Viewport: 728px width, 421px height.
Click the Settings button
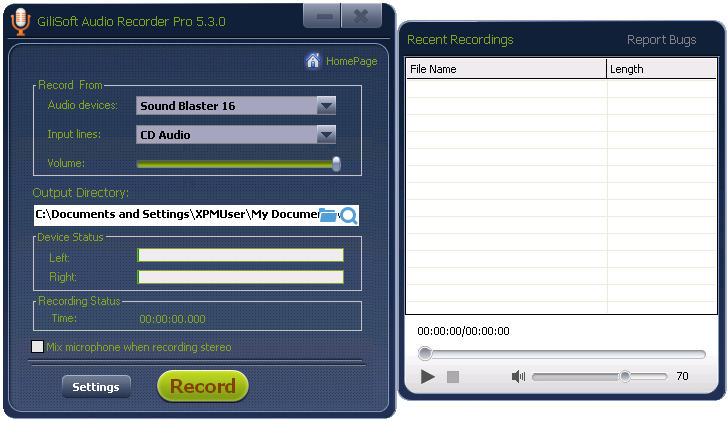tap(96, 387)
